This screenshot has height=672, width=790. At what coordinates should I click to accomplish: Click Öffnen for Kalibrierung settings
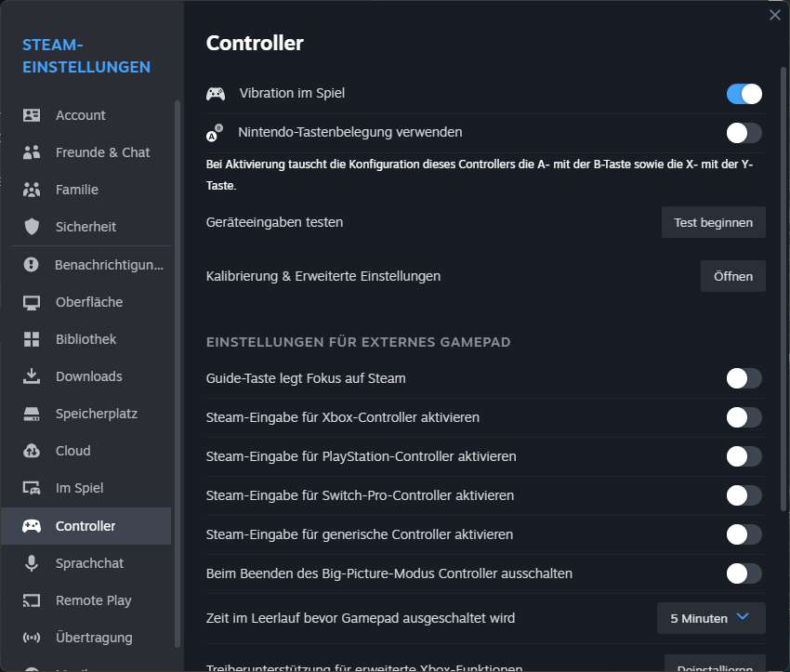(x=732, y=276)
